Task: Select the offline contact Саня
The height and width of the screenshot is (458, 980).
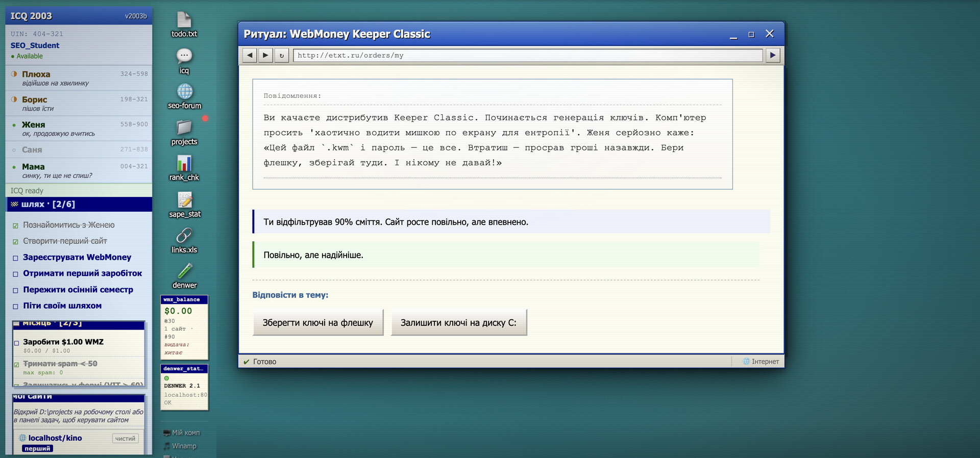Action: tap(79, 149)
